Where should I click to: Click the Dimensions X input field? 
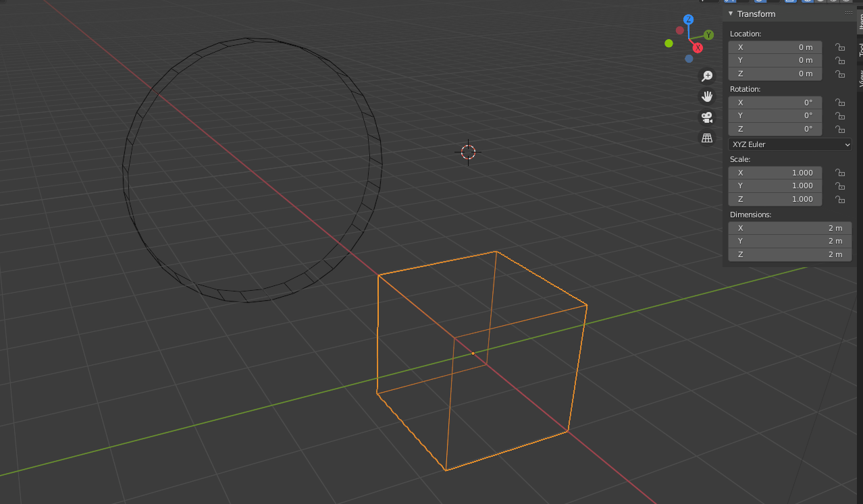789,228
